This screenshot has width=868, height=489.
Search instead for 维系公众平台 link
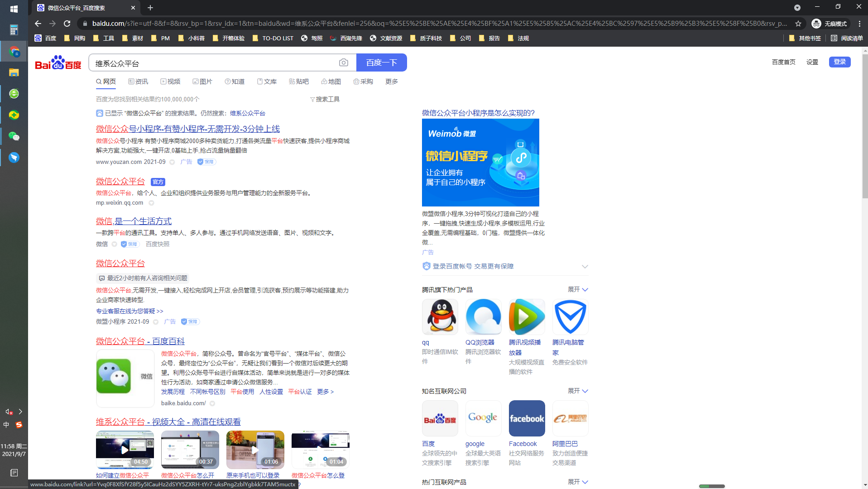[248, 113]
